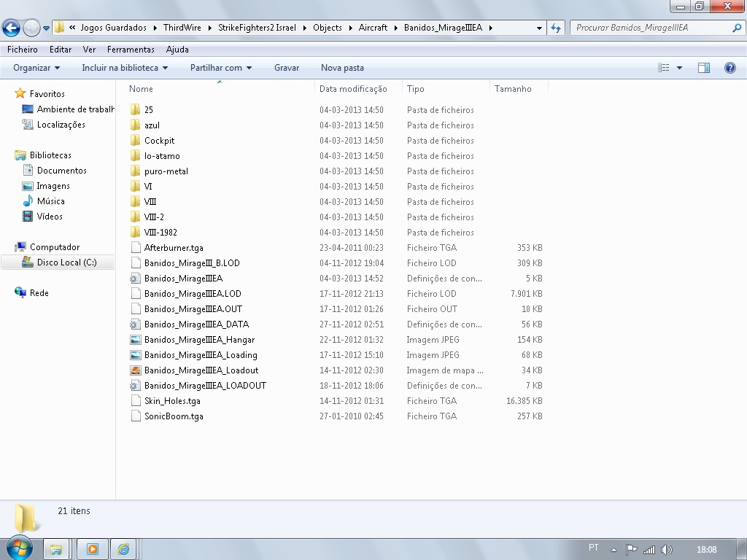
Task: Sort by Data modificação column header
Action: click(353, 88)
